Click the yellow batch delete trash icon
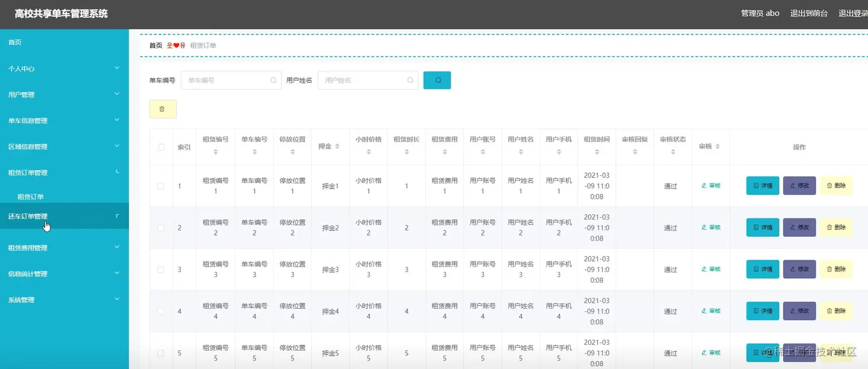868x369 pixels. point(162,109)
